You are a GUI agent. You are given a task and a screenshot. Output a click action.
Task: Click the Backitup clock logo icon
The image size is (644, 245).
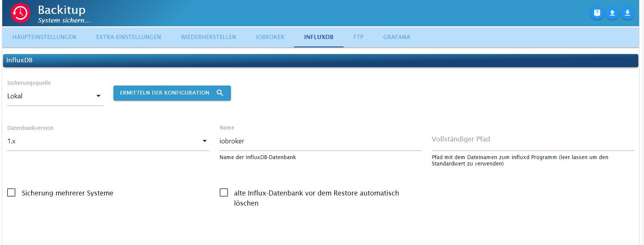(x=20, y=13)
